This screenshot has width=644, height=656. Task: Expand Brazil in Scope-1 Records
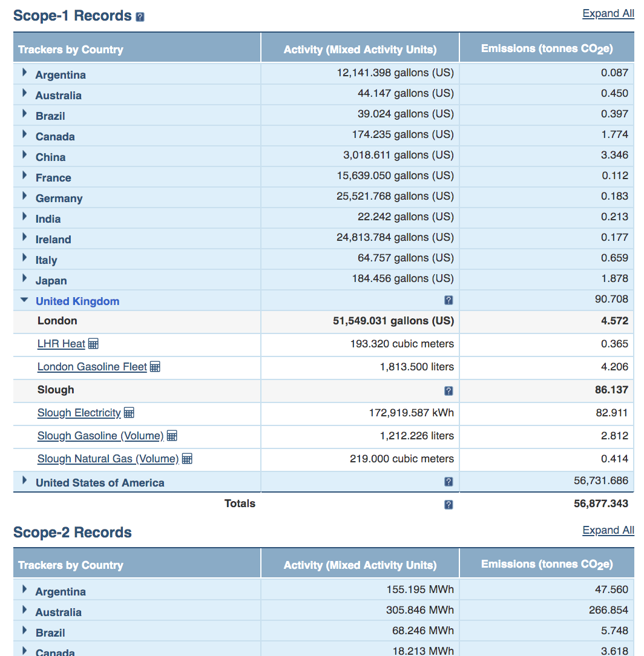[x=24, y=114]
